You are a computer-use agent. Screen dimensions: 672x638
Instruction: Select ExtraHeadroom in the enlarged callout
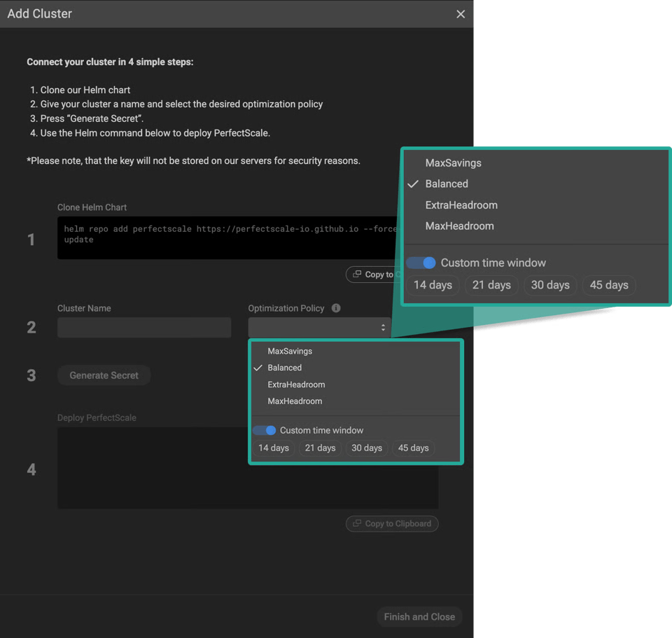tap(461, 205)
